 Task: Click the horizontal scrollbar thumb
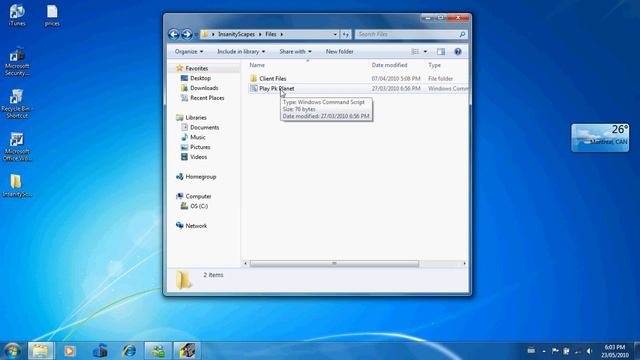(x=334, y=264)
